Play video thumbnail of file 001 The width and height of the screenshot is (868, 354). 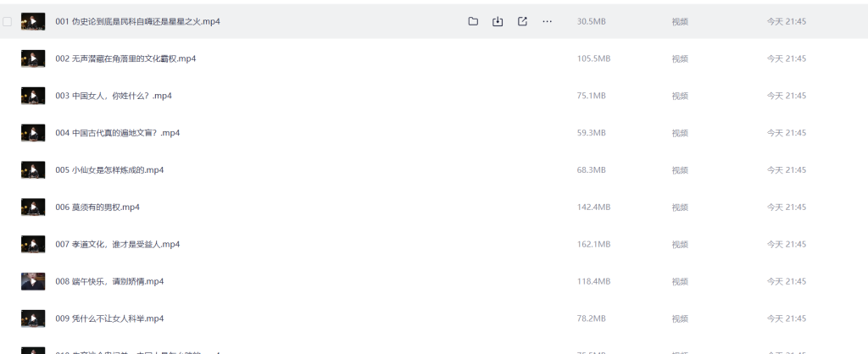click(x=33, y=21)
